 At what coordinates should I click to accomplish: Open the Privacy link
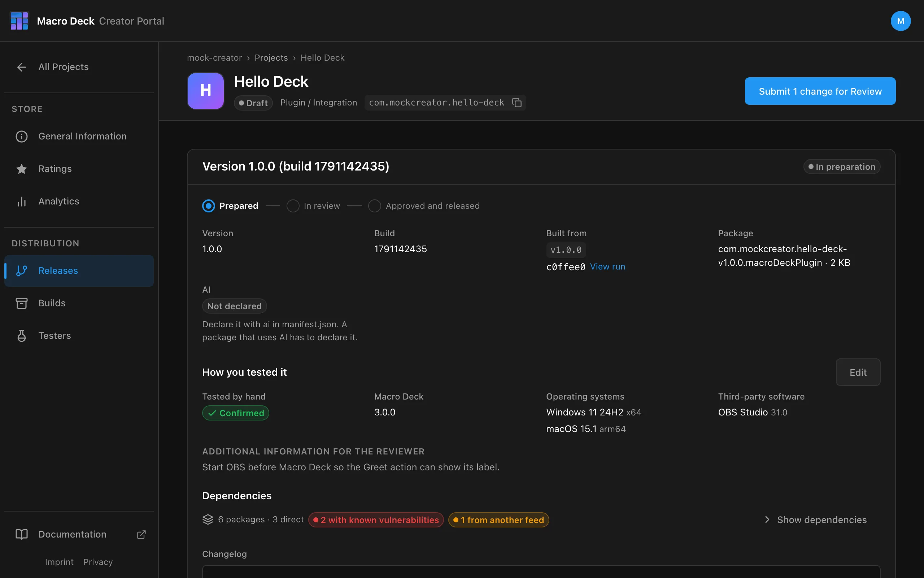click(98, 562)
